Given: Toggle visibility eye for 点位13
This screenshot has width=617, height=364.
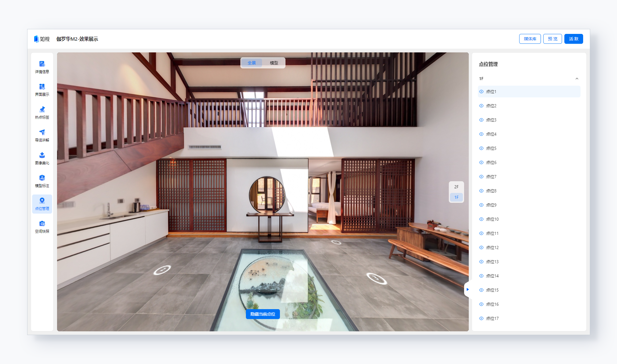Looking at the screenshot, I should [481, 262].
